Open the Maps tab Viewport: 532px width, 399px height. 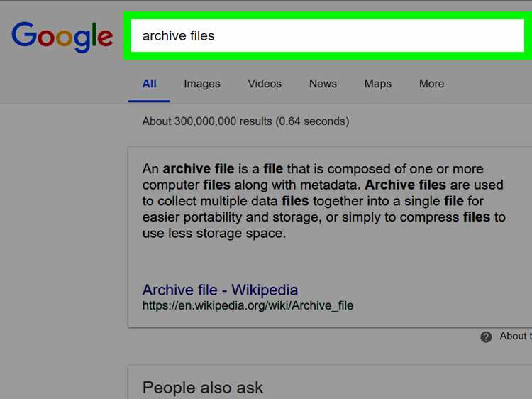[x=378, y=84]
